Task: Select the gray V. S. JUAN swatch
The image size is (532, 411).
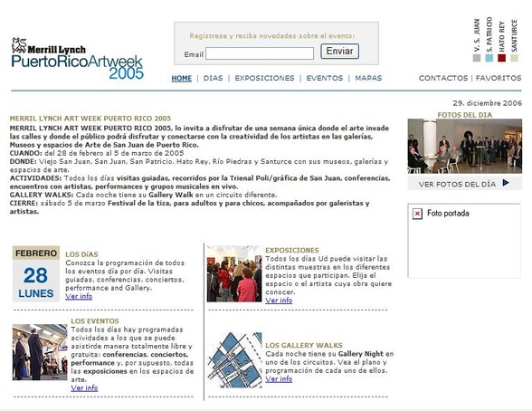Action: point(477,58)
